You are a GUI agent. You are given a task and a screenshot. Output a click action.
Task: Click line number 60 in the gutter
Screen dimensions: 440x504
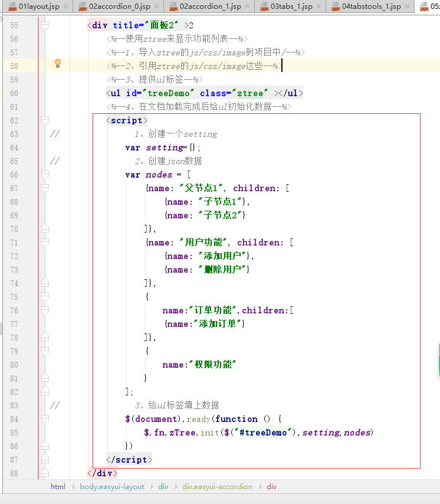pyautogui.click(x=14, y=93)
